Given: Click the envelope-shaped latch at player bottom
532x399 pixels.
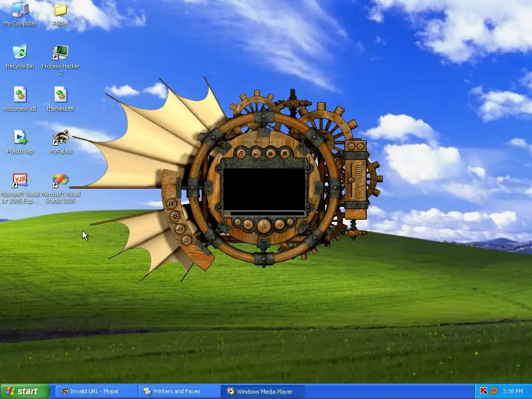Looking at the screenshot, I should click(263, 243).
